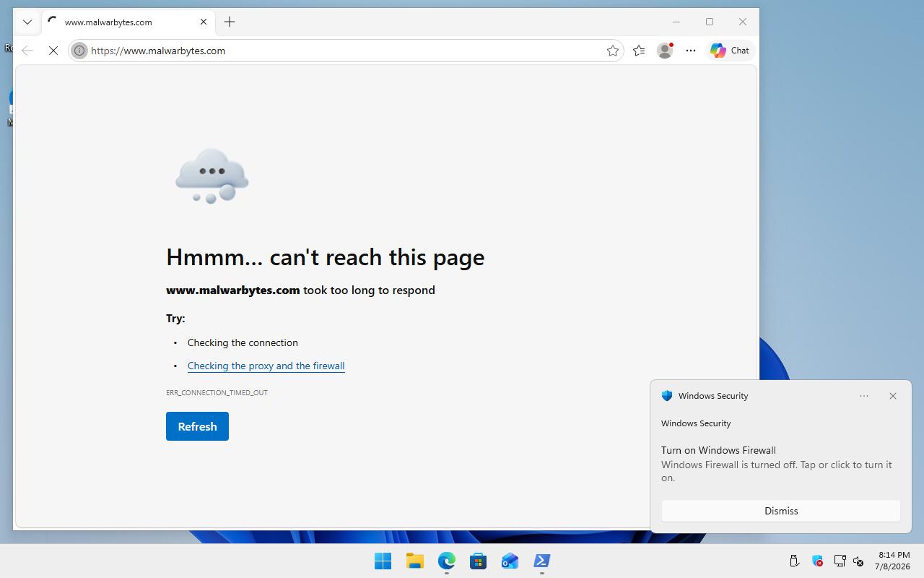
Task: Click the USB safely remove tray icon
Action: pos(794,561)
